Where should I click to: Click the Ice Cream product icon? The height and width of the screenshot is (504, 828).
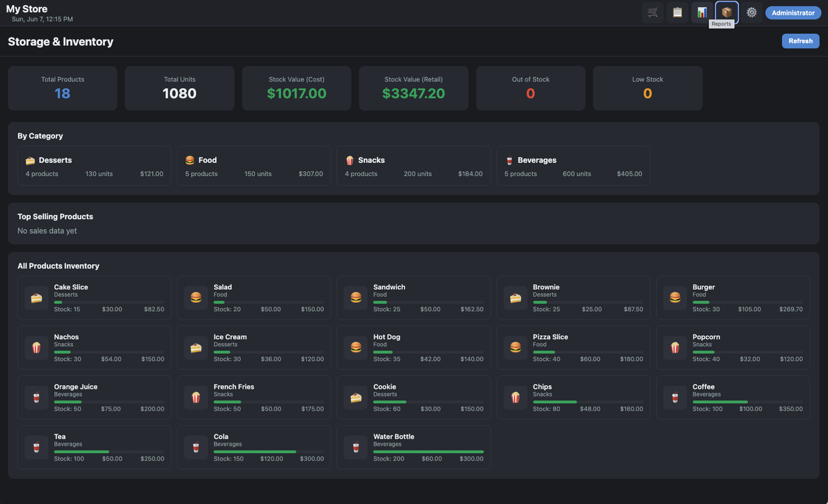(196, 347)
